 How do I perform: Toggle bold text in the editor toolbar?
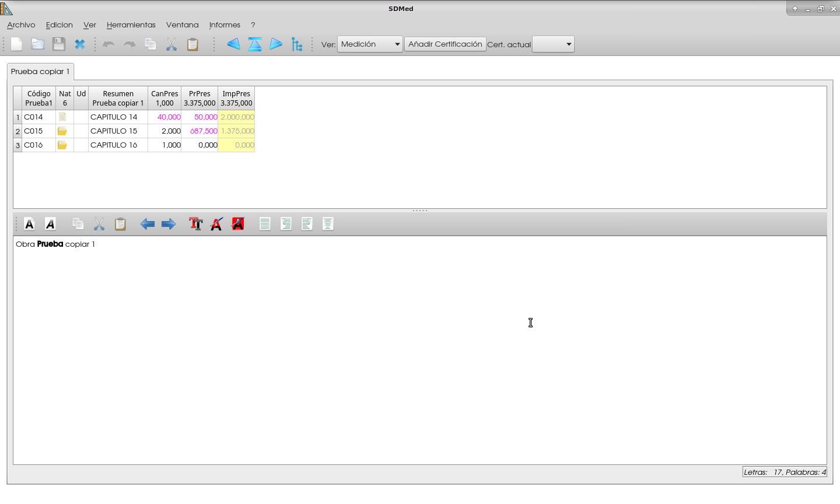click(x=30, y=224)
